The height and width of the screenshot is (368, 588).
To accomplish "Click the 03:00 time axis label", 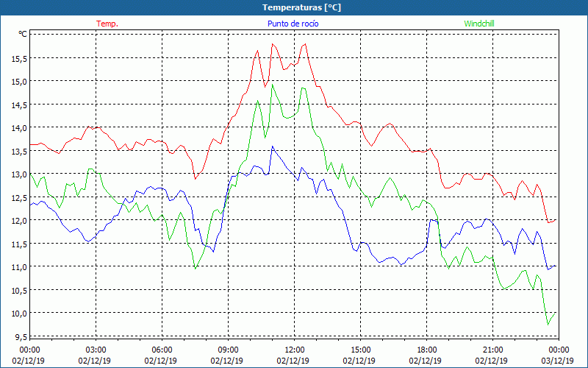I will click(x=96, y=350).
